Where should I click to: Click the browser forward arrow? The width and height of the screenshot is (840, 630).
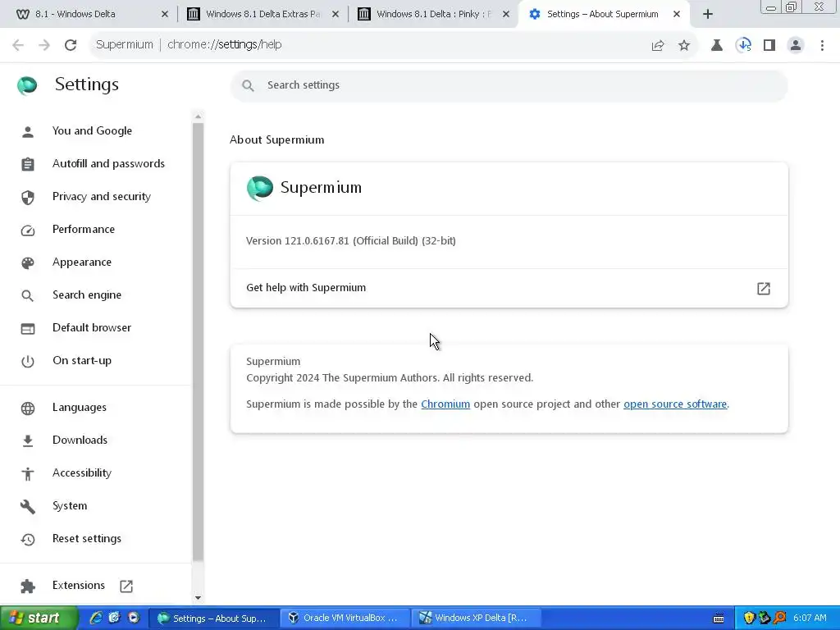(x=44, y=45)
